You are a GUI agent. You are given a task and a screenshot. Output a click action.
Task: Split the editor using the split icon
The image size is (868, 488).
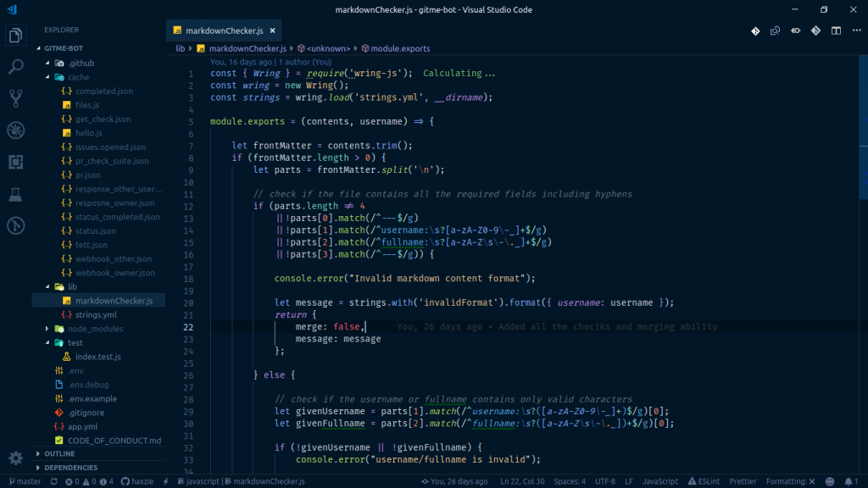point(835,30)
